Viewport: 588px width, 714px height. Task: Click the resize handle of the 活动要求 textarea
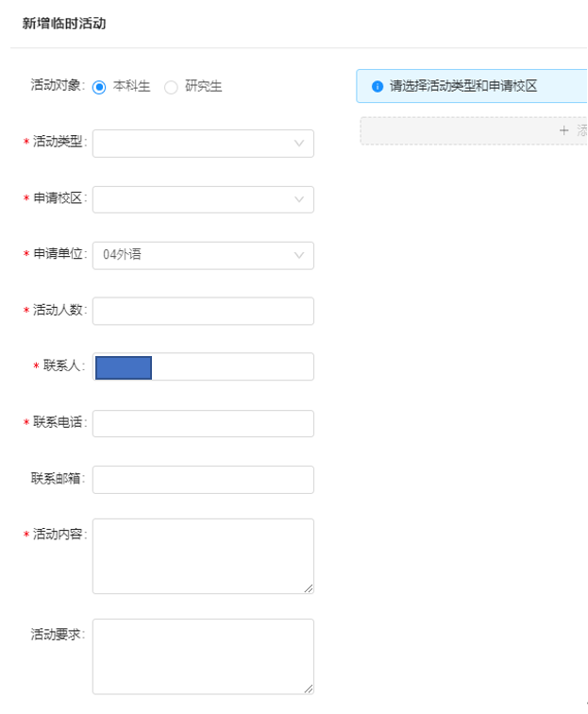[308, 688]
